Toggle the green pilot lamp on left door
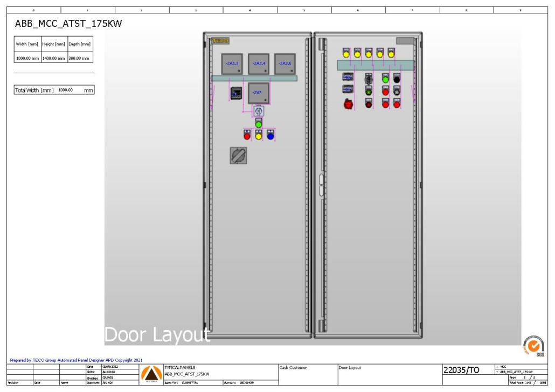 tap(259, 124)
